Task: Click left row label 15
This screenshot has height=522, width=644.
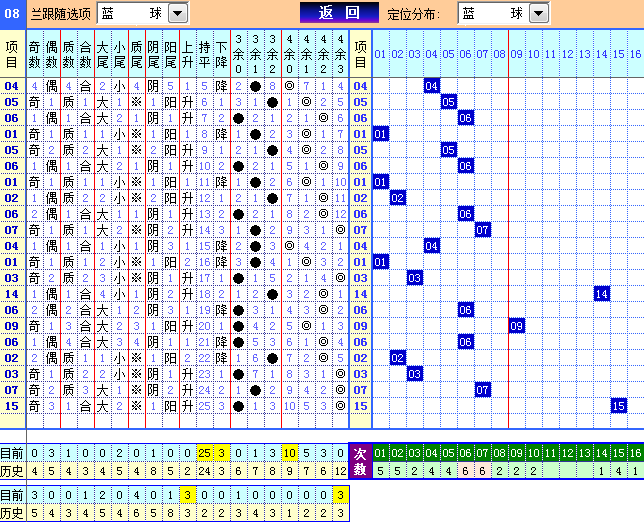Action: (12, 406)
